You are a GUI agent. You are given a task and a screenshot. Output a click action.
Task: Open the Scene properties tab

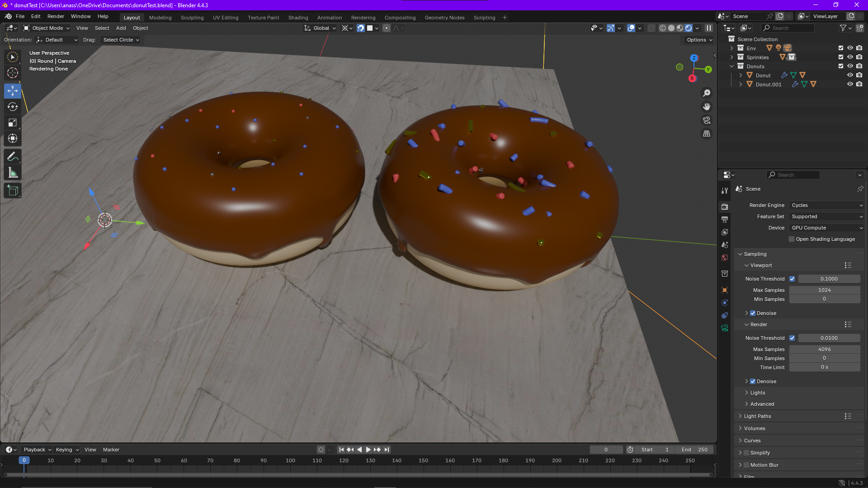(x=725, y=244)
